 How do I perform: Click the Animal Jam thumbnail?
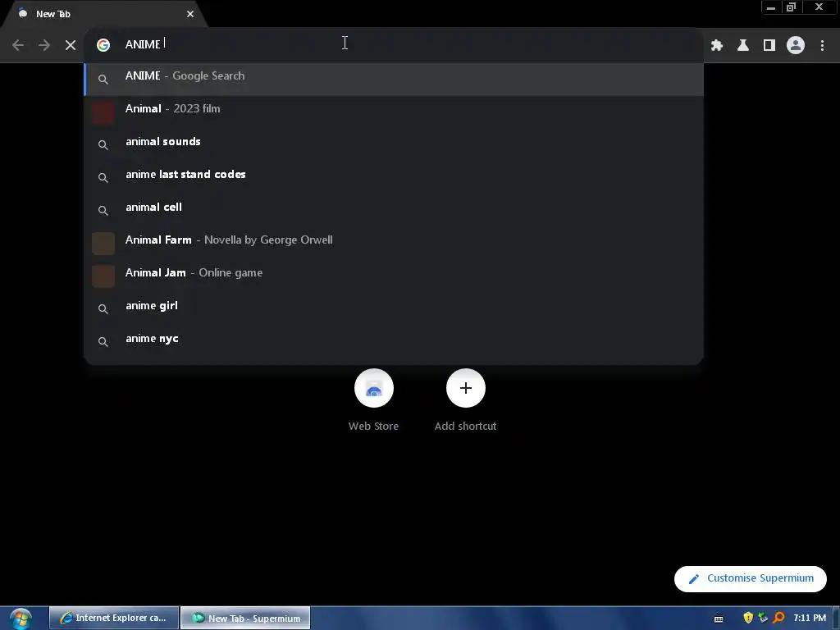click(x=103, y=276)
